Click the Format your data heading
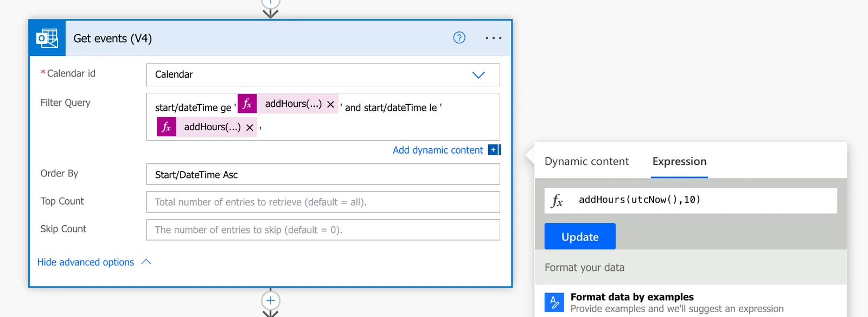Image resolution: width=868 pixels, height=317 pixels. pos(584,267)
